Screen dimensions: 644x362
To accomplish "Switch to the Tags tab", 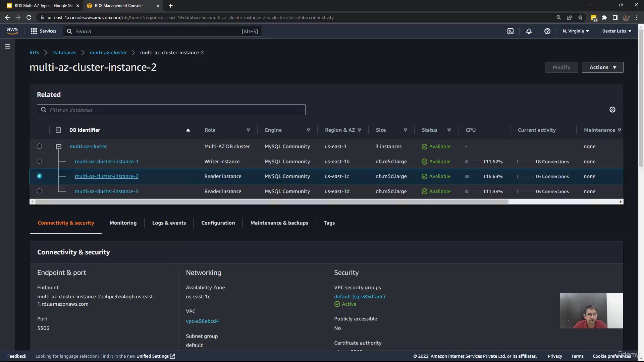I will (329, 223).
